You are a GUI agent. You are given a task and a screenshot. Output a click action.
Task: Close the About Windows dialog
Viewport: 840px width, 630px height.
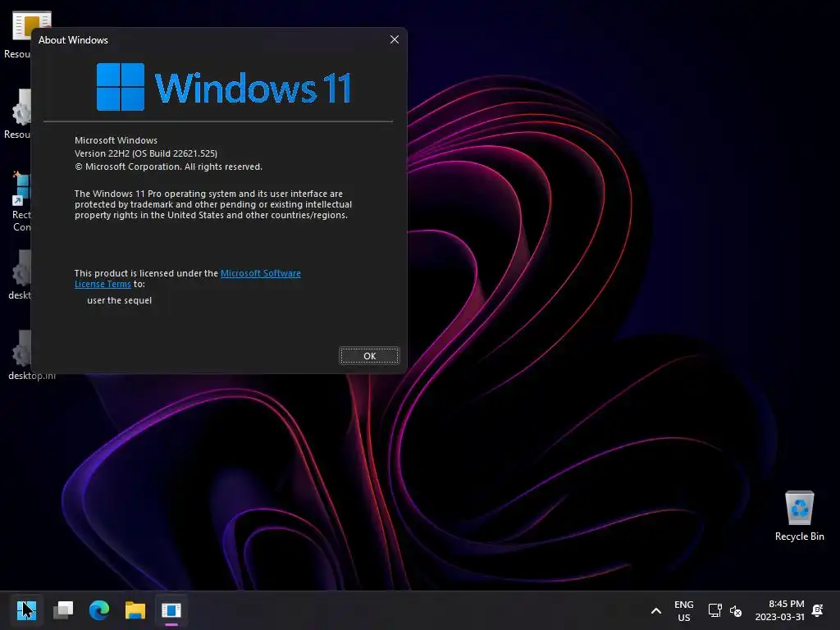tap(395, 39)
